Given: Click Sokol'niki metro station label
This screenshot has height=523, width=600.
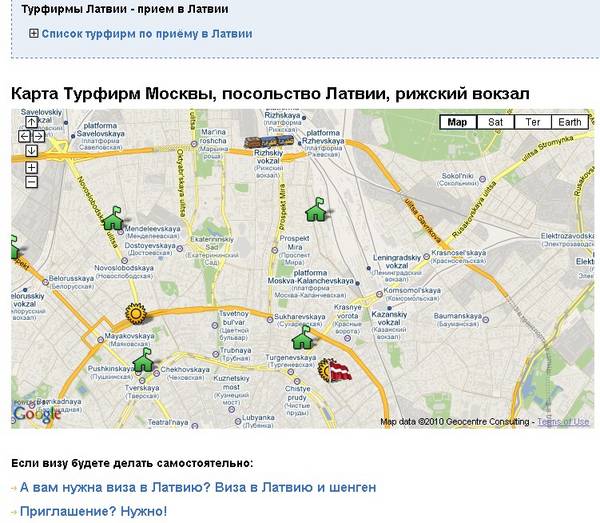Looking at the screenshot, I should (458, 179).
